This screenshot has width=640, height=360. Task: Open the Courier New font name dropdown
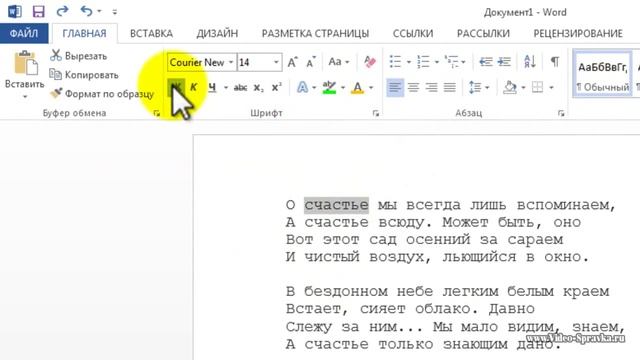coord(231,62)
